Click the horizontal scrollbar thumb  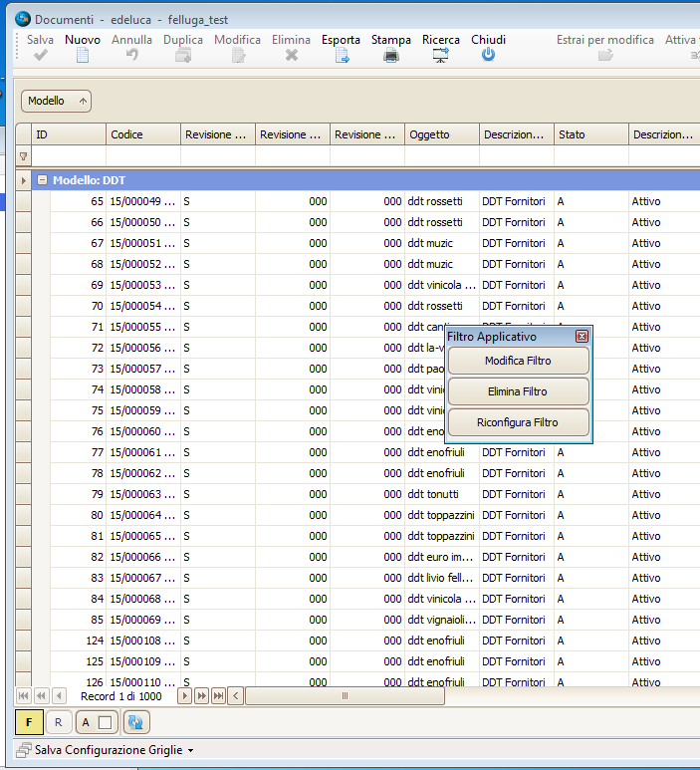(344, 695)
